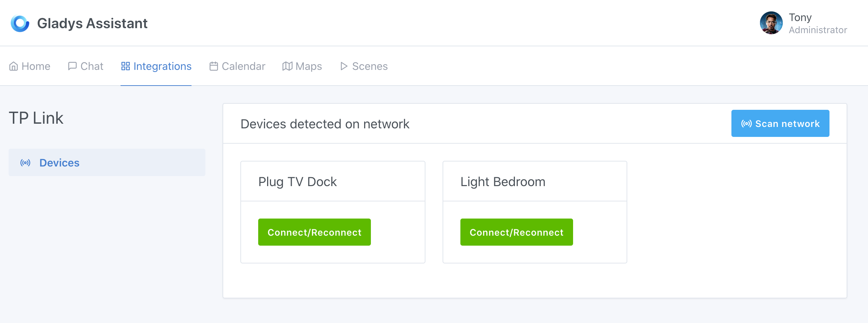Click the Devices signal icon in sidebar
Screen dimensions: 868x323
pos(25,163)
